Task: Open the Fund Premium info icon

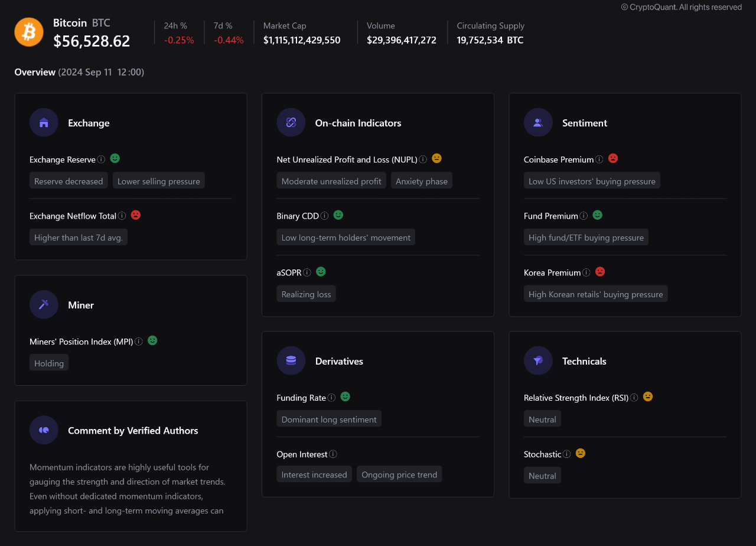Action: coord(584,216)
